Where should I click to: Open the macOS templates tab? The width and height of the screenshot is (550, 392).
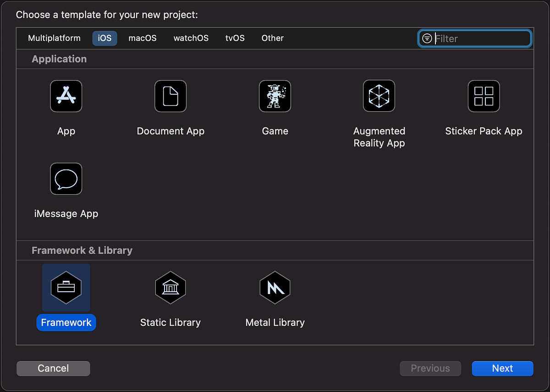[x=142, y=38]
